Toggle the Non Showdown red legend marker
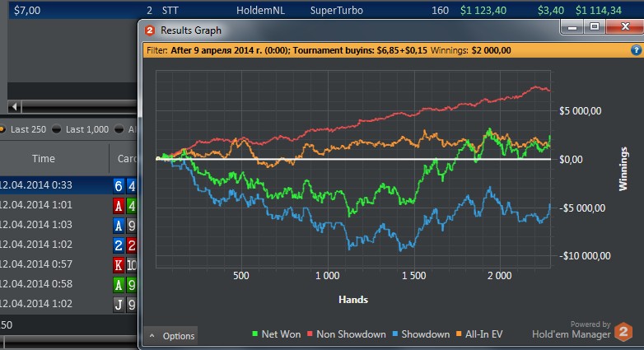 click(310, 334)
